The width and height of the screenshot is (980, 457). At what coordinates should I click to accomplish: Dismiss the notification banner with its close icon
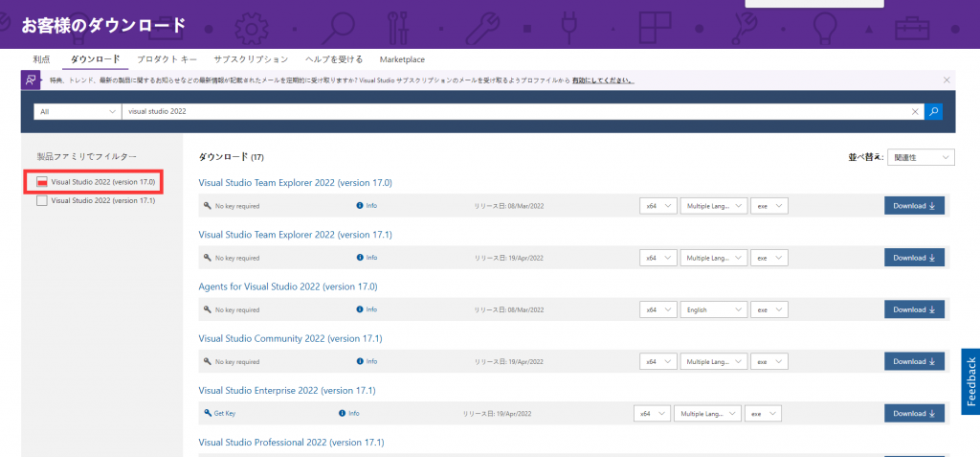tap(947, 80)
